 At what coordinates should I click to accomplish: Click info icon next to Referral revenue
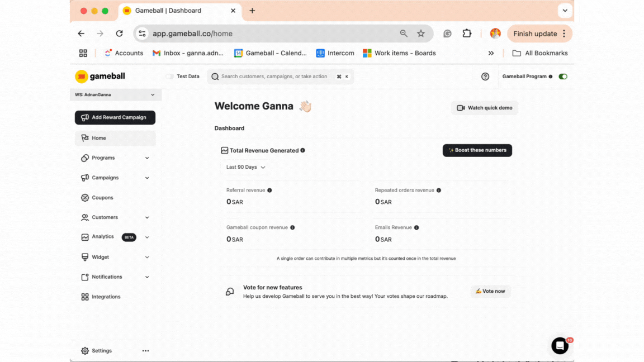tap(269, 190)
